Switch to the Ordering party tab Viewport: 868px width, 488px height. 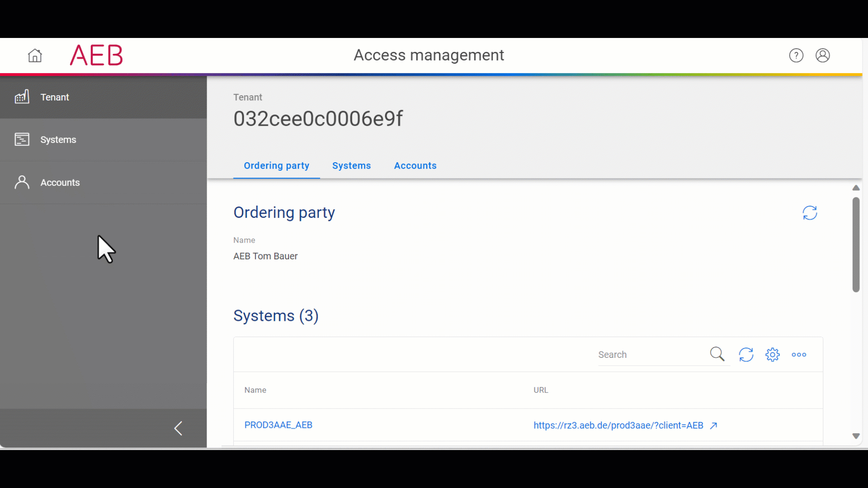(276, 165)
